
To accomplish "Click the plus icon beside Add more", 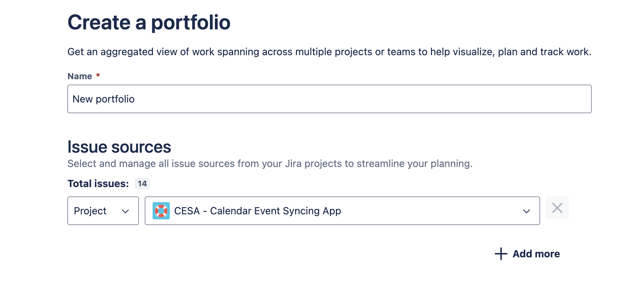I will (x=501, y=254).
